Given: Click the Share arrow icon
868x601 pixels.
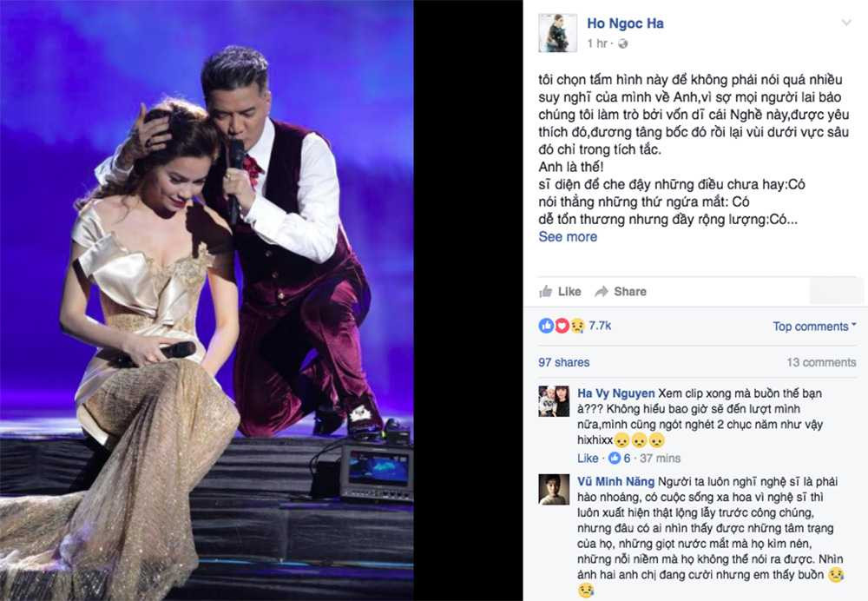Looking at the screenshot, I should [x=602, y=291].
